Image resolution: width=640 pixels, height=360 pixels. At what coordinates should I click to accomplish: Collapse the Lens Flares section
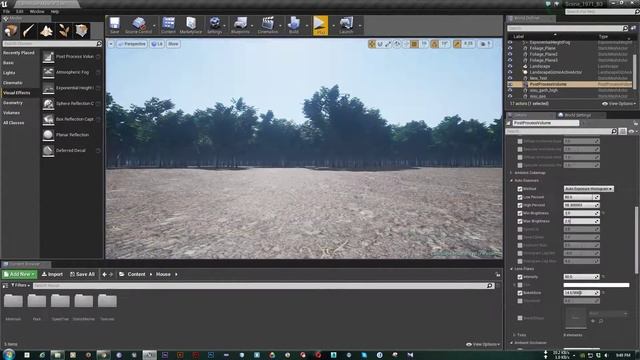(511, 269)
